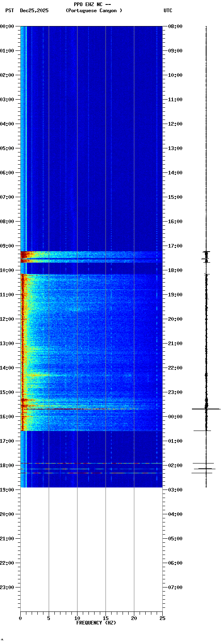Click the "14:00" UTC time label
224x644 pixels.
coord(175,173)
